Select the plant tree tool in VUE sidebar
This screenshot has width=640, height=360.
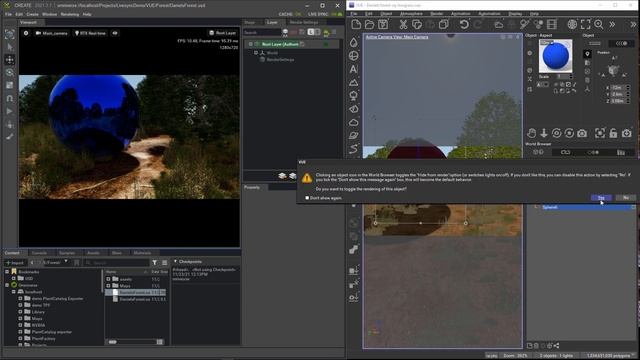[353, 96]
